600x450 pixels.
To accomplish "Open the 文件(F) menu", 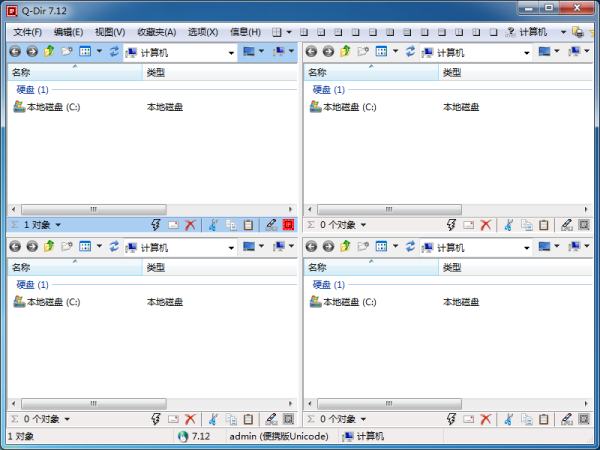I will coord(27,32).
